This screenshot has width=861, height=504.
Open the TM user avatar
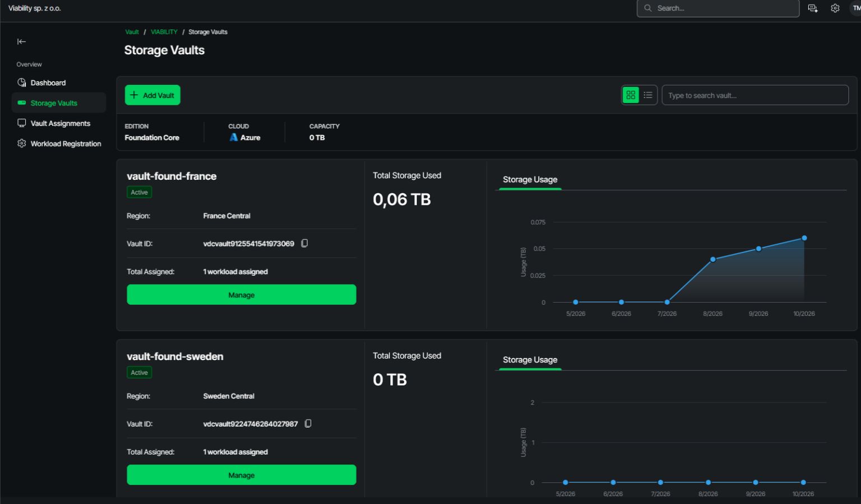point(856,8)
